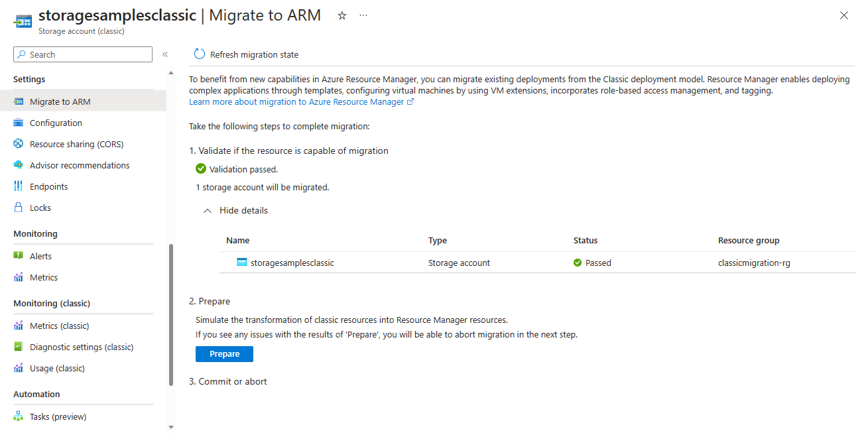Screen dimensions: 868x433
Task: Click the Storage account type cell
Action: click(x=459, y=263)
